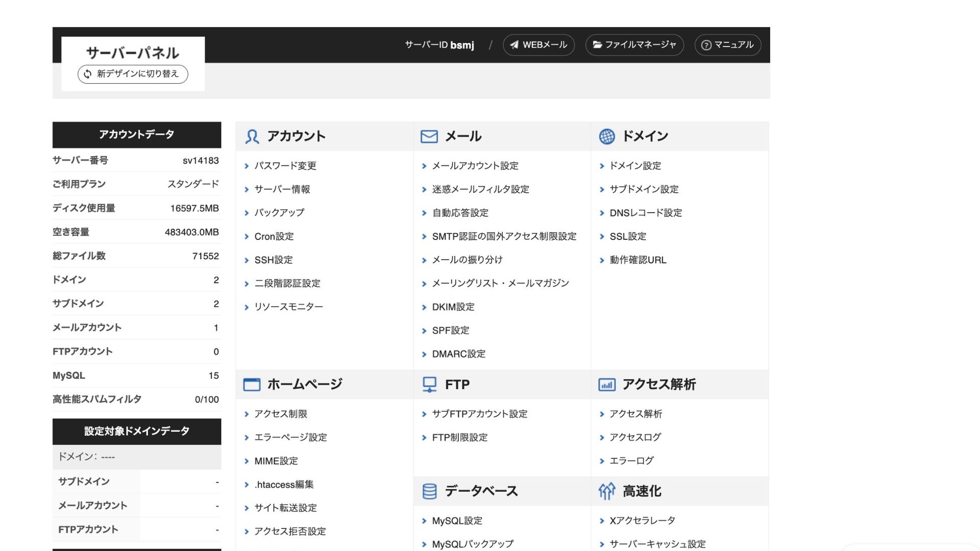Open 自動応答設定 link
Image resolution: width=980 pixels, height=551 pixels.
pyautogui.click(x=460, y=213)
